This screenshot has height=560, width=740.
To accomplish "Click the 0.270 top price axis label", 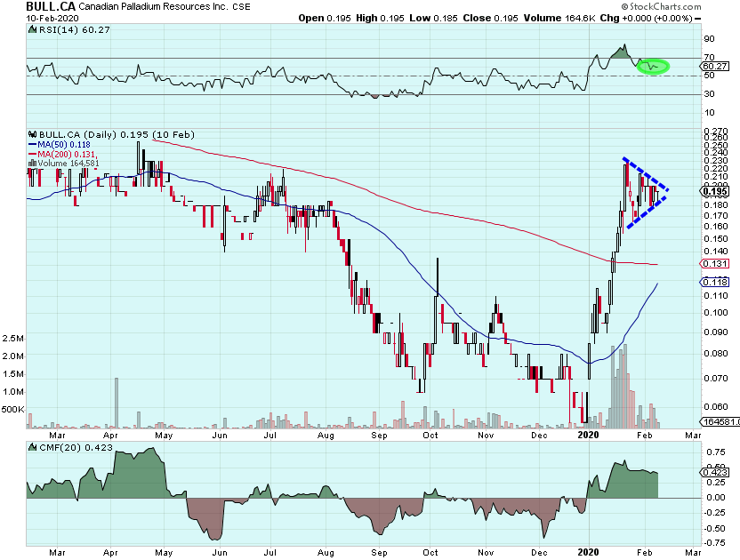I will tap(715, 132).
